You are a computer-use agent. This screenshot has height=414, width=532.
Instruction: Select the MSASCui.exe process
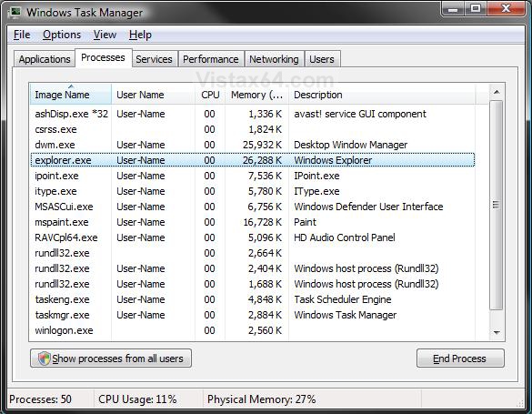253,207
